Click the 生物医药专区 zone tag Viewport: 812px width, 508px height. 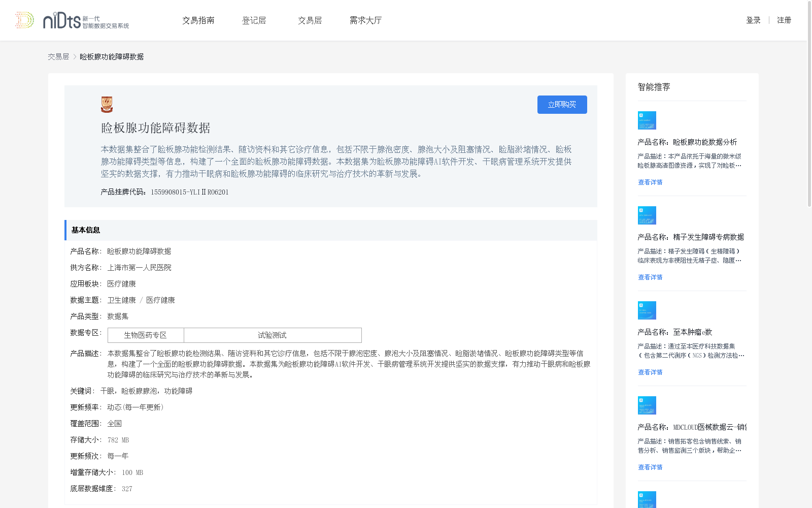point(146,335)
